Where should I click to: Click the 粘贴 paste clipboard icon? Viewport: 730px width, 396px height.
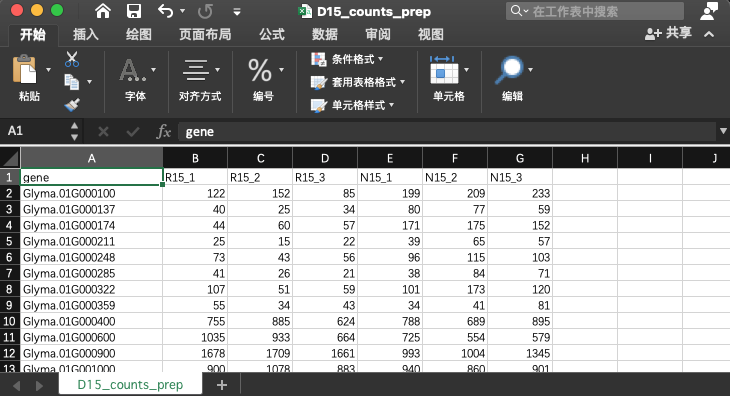tap(25, 70)
